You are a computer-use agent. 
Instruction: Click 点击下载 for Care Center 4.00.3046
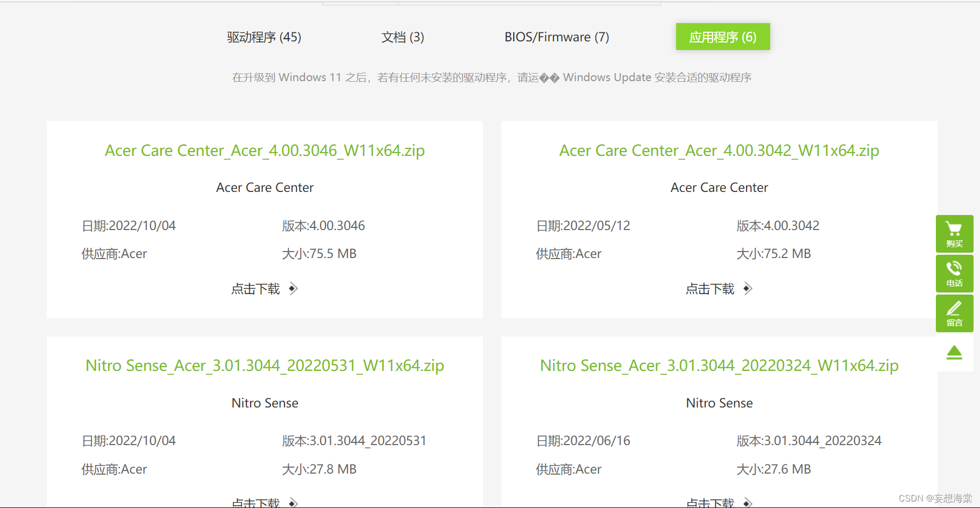pyautogui.click(x=255, y=289)
